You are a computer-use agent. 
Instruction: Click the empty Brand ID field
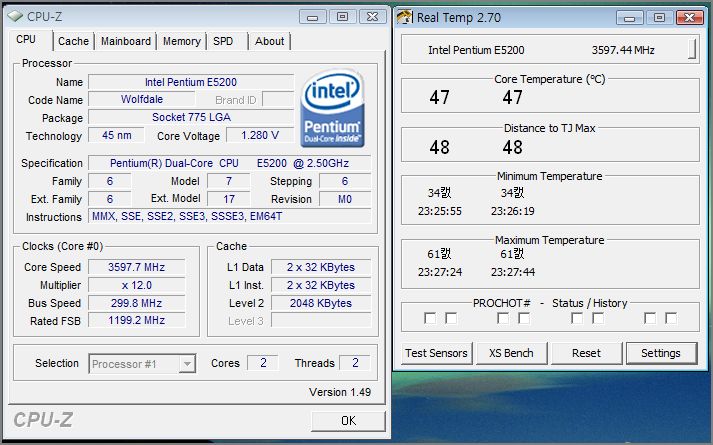pos(278,99)
